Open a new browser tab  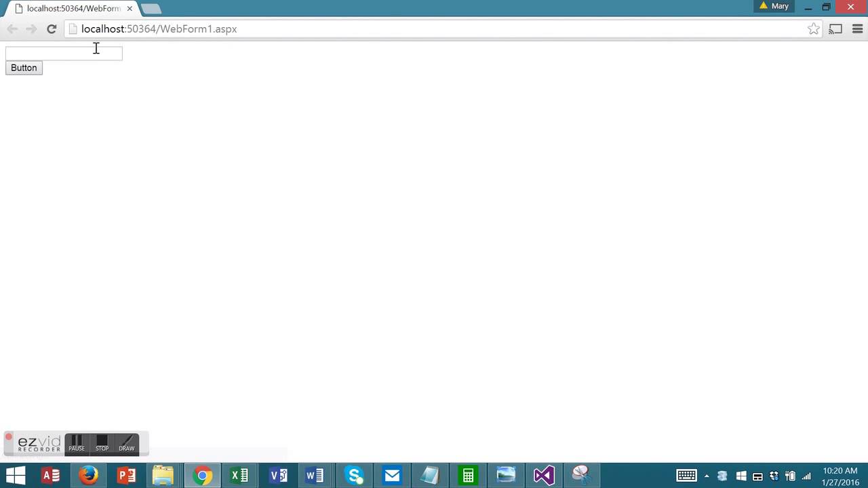click(151, 9)
